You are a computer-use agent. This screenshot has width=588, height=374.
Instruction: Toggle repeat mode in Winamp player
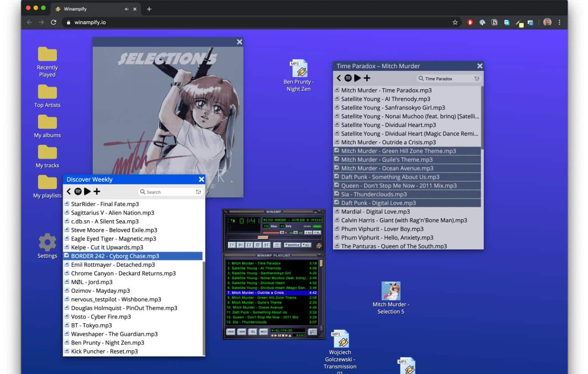307,245
